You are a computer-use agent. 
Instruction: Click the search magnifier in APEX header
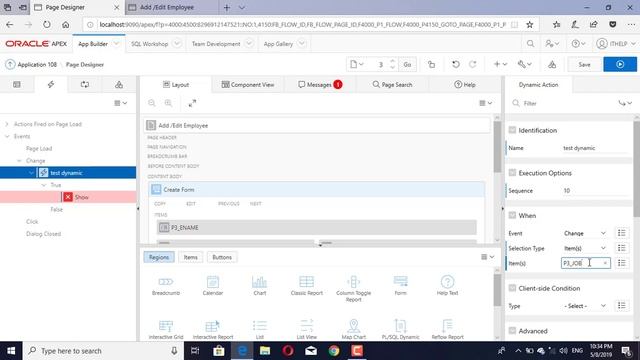(x=530, y=44)
